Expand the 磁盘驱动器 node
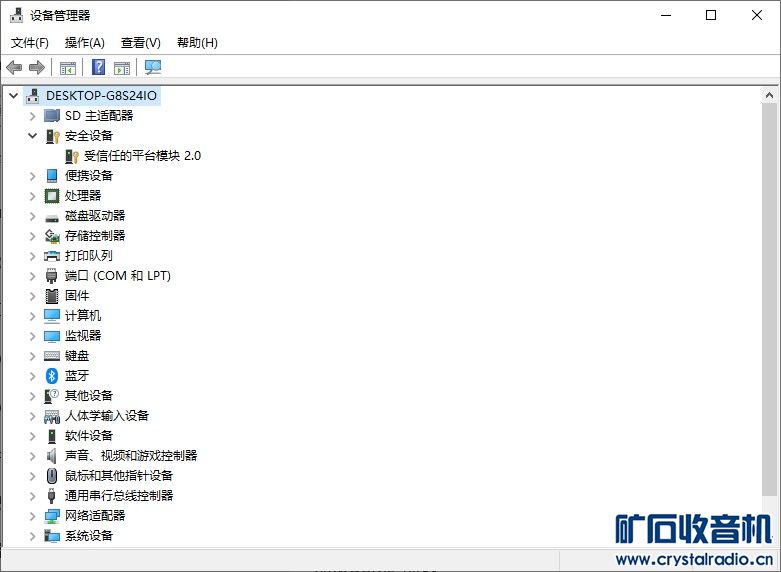This screenshot has width=781, height=572. (32, 216)
